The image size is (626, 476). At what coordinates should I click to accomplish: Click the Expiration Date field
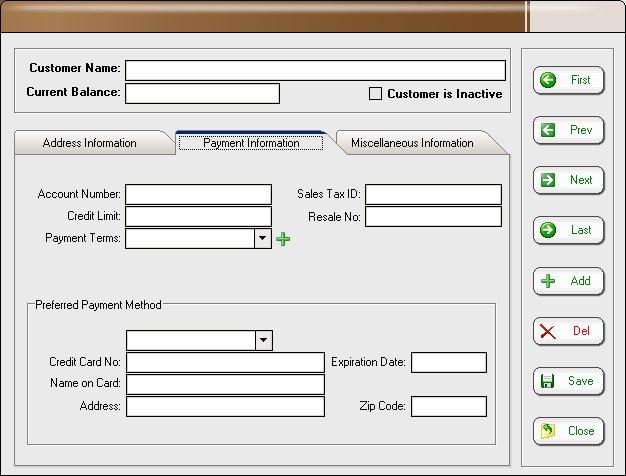pos(449,362)
